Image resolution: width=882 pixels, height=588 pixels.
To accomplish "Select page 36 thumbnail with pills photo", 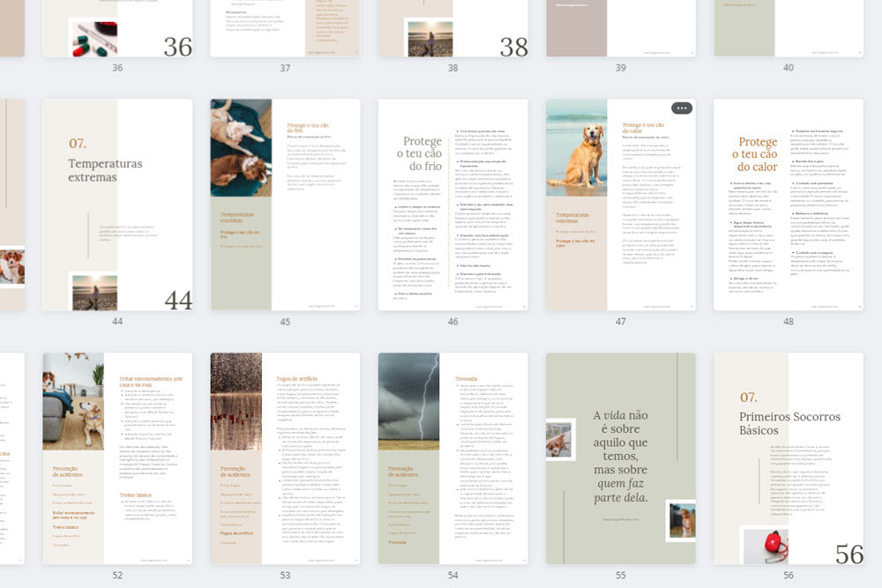I will pos(117,28).
